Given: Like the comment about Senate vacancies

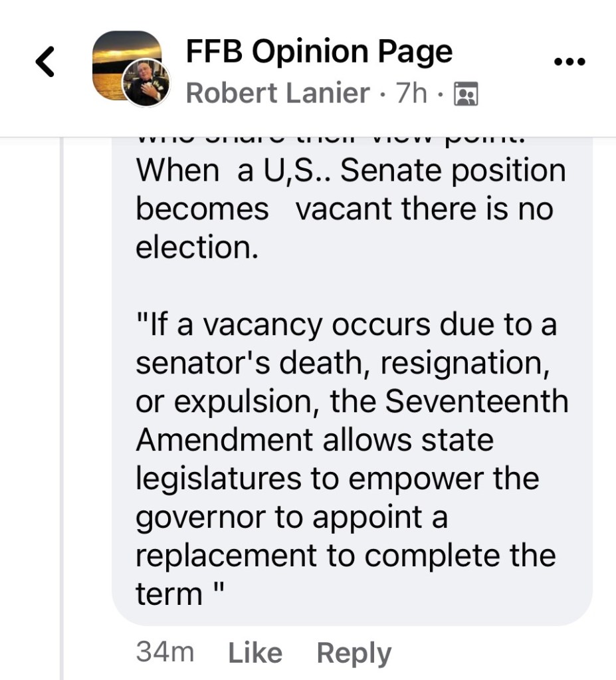Looking at the screenshot, I should 255,653.
